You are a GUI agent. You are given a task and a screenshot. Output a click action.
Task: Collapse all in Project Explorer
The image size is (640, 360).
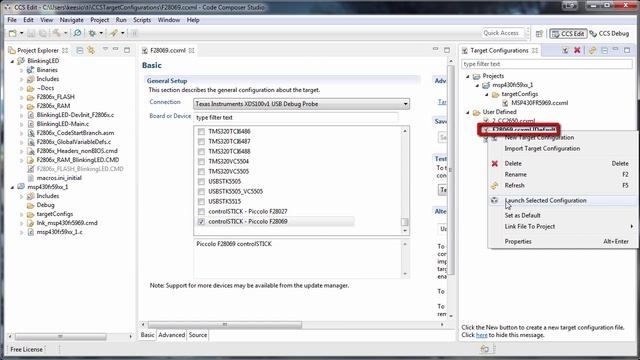click(80, 50)
